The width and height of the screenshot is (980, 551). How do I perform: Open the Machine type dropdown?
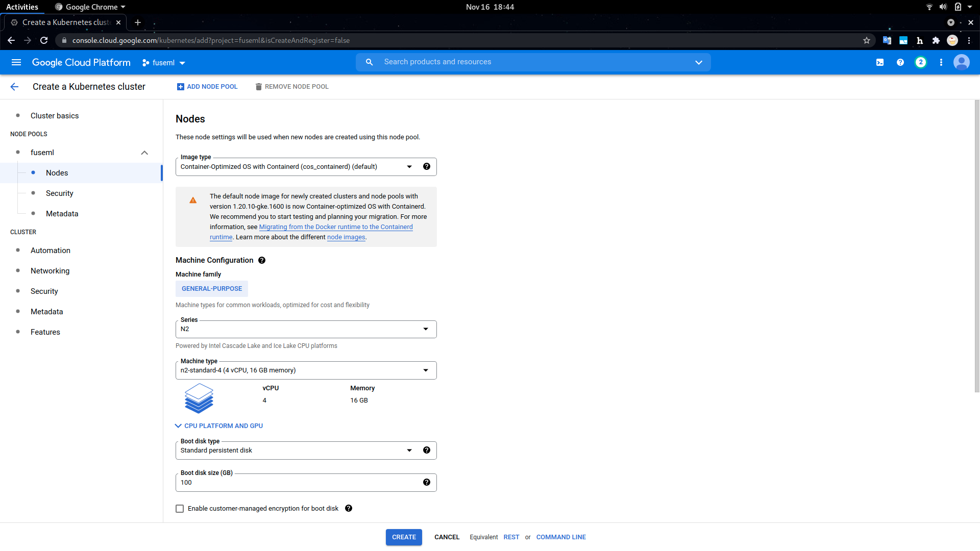pos(306,370)
